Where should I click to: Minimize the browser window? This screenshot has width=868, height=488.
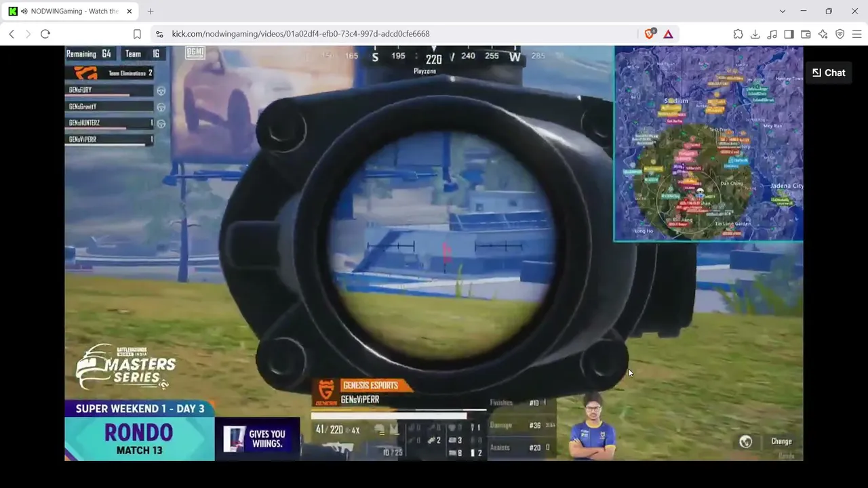click(804, 12)
